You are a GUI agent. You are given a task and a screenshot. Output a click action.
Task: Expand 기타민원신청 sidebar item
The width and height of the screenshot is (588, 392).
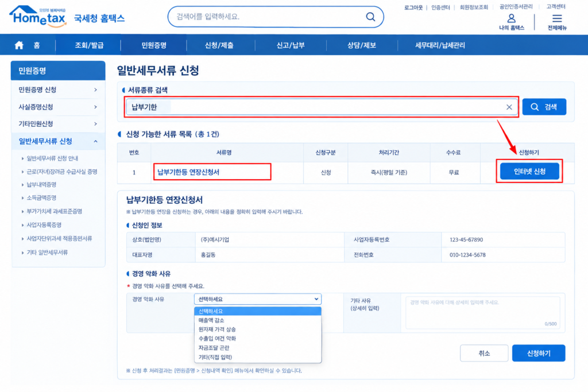pos(58,124)
